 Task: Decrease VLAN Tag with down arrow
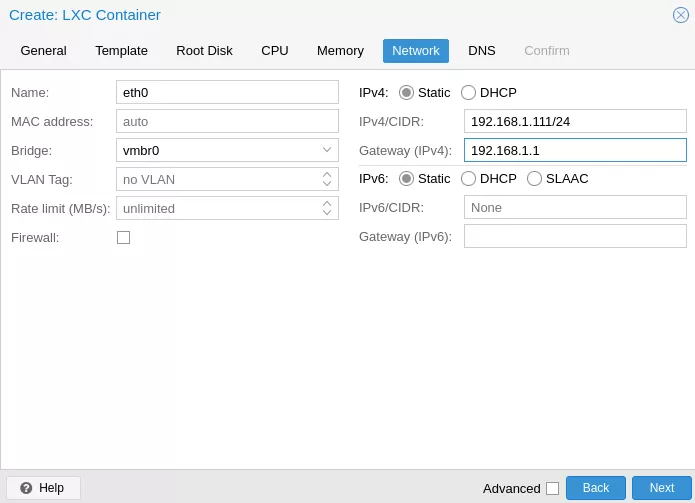(327, 183)
